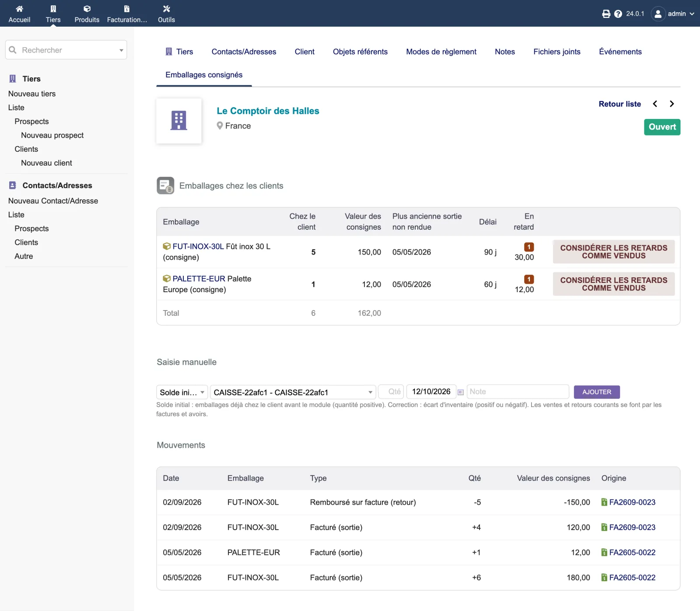This screenshot has width=700, height=611.
Task: Click the Emballages chez les clients icon
Action: (x=165, y=185)
